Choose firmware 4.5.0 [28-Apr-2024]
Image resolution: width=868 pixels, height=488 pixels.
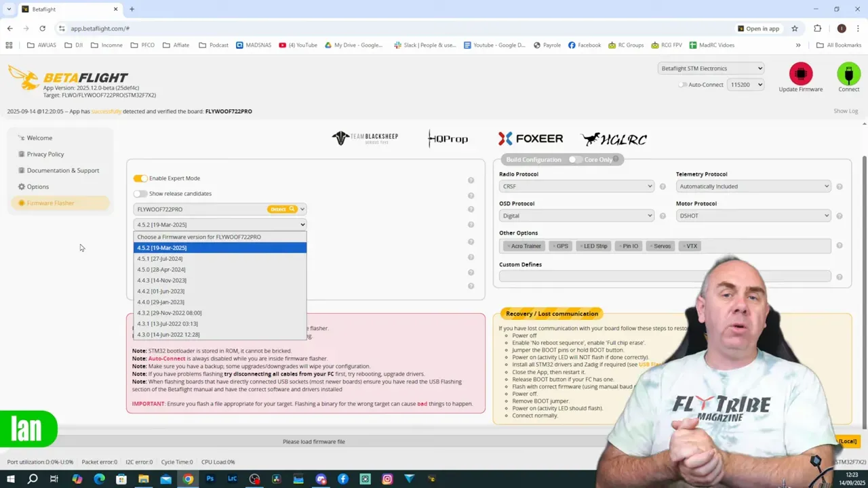click(x=220, y=269)
